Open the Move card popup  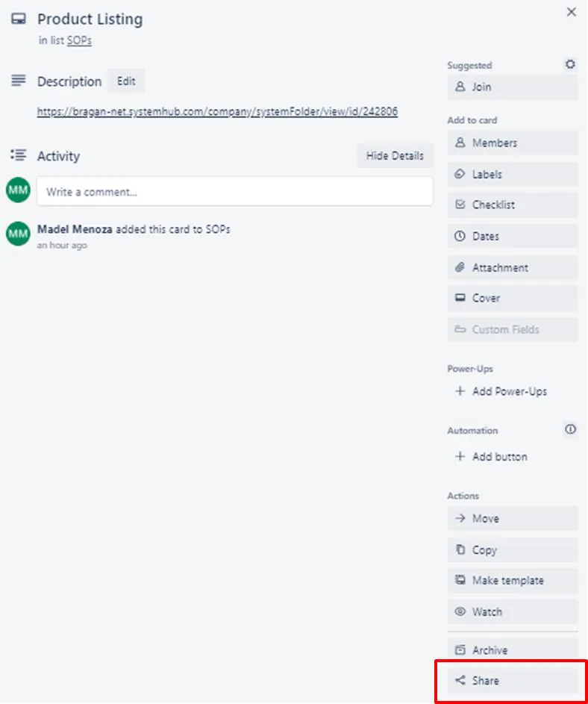[513, 519]
